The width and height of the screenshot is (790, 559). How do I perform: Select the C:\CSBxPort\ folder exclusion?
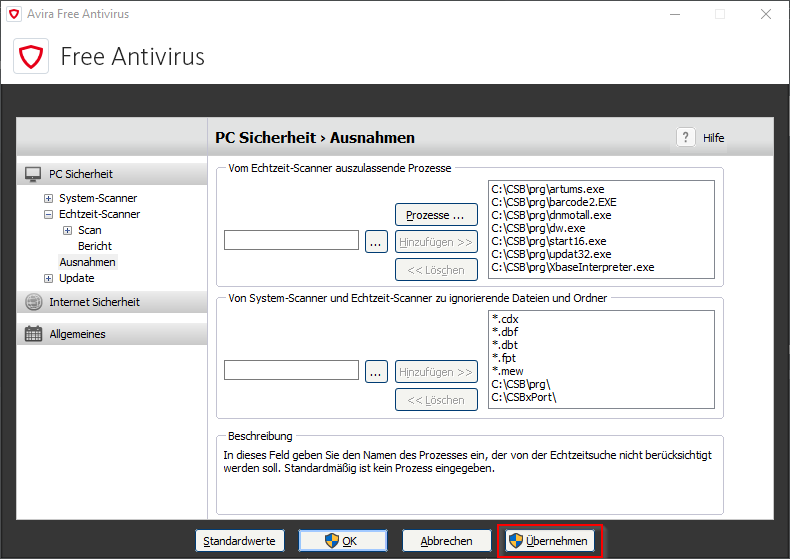(x=524, y=397)
